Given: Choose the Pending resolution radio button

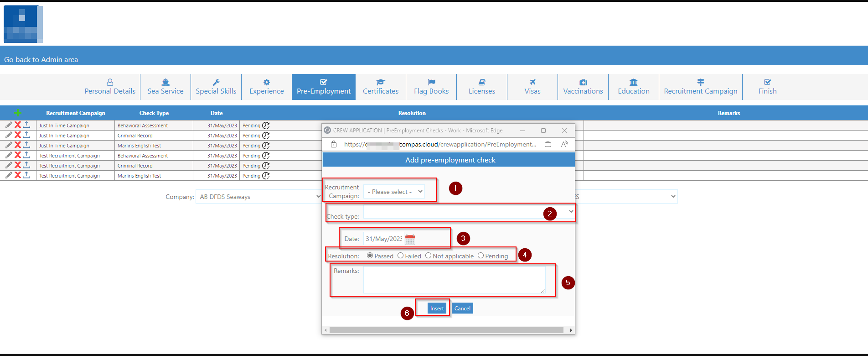Looking at the screenshot, I should 480,256.
